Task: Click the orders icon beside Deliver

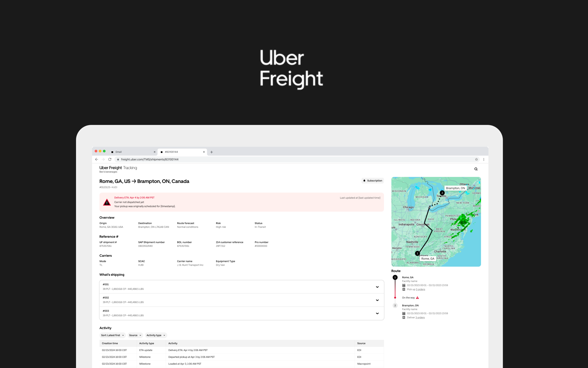Action: click(x=404, y=318)
